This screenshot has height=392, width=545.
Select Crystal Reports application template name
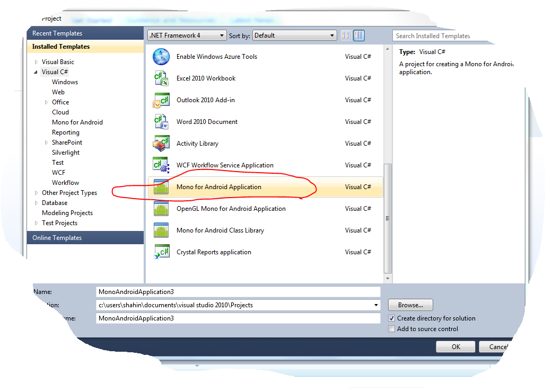[214, 252]
